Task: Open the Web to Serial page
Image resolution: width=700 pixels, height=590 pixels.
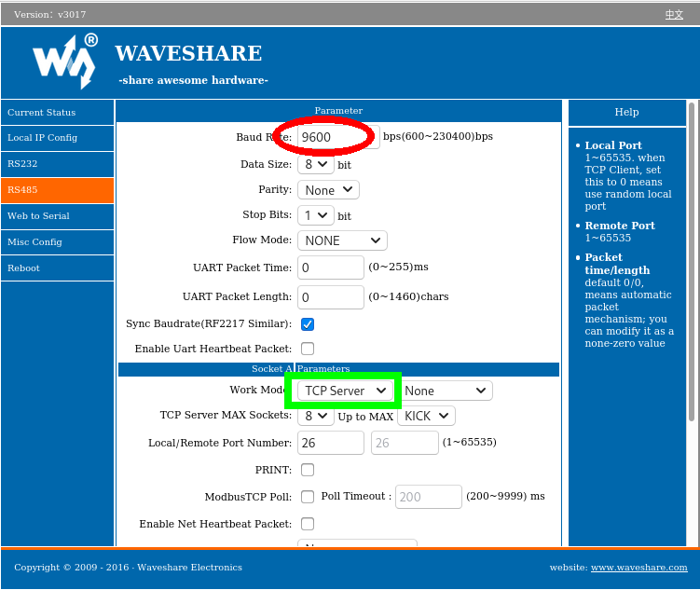Action: point(57,216)
